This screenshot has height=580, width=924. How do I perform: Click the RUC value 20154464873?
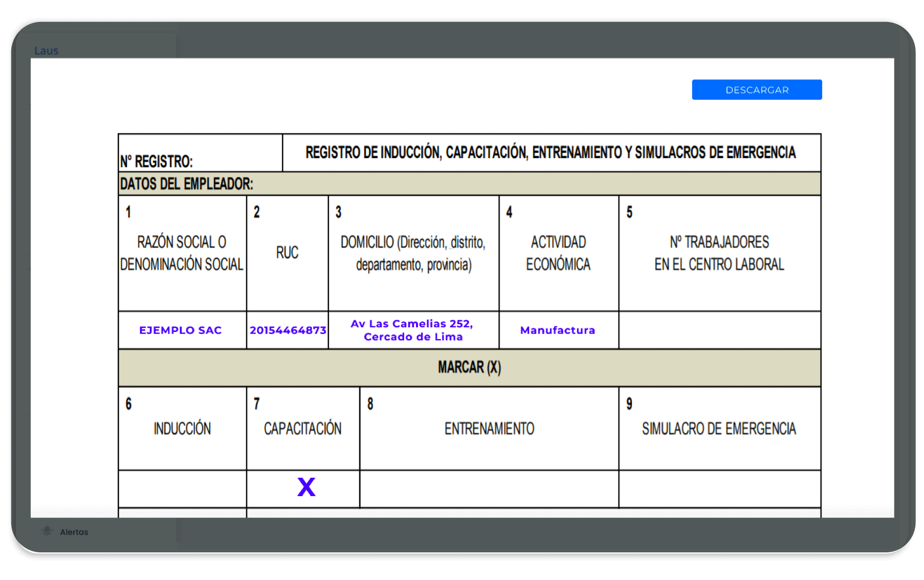coord(288,330)
